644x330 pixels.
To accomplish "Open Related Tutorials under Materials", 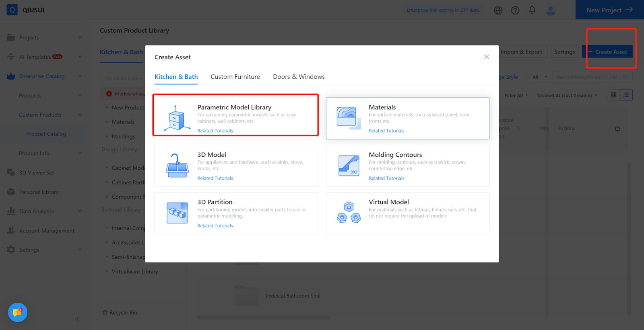I will point(386,131).
